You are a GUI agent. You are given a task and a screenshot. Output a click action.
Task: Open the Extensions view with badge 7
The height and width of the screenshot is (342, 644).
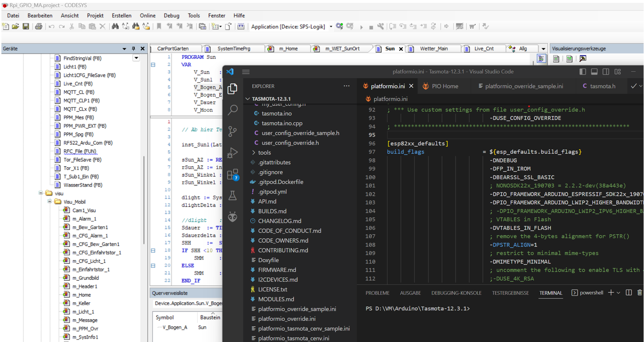pyautogui.click(x=232, y=175)
